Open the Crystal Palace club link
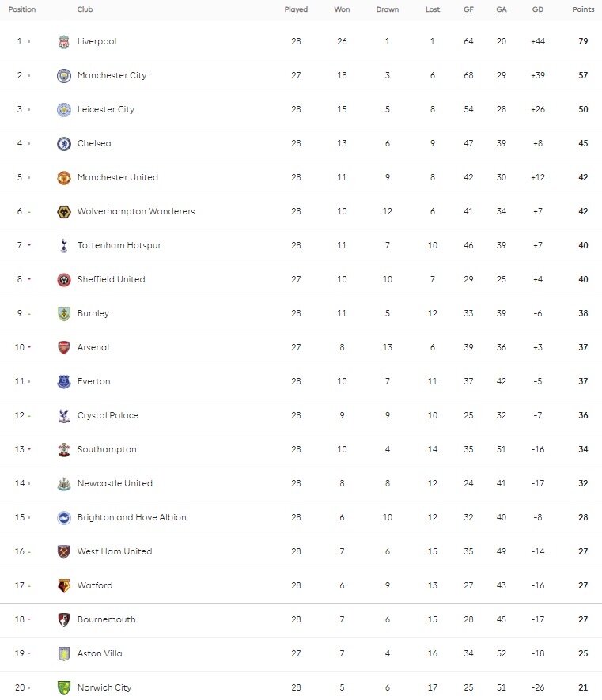Screen dimensions: 602x700 [x=106, y=415]
